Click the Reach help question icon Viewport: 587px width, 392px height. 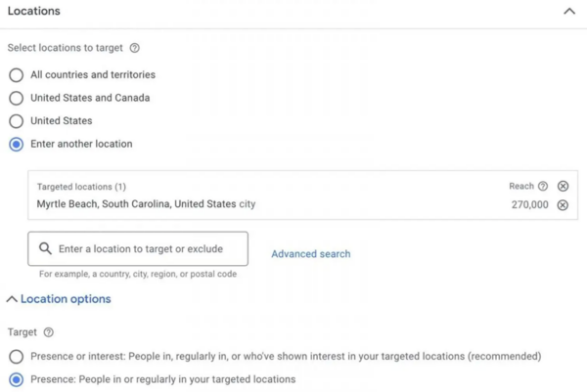point(542,187)
